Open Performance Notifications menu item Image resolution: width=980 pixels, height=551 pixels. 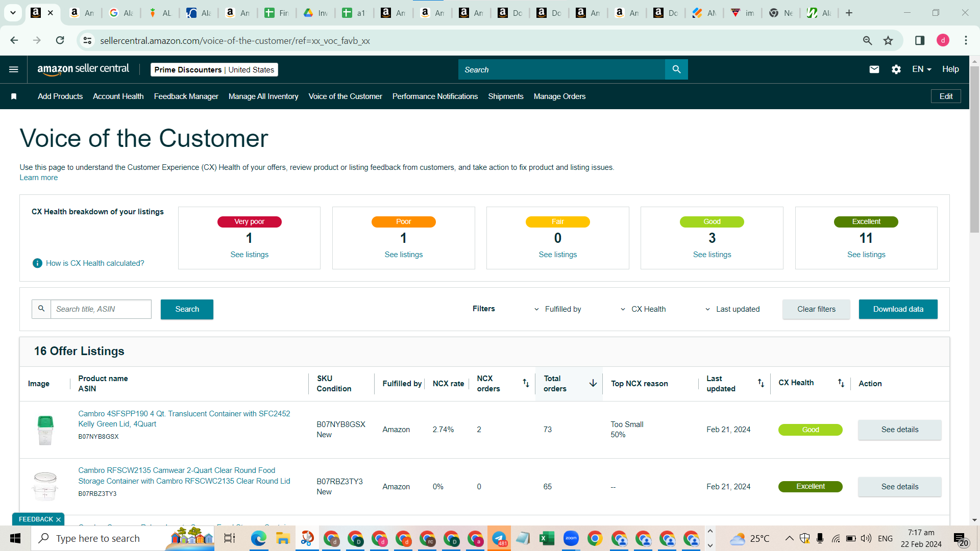coord(435,96)
